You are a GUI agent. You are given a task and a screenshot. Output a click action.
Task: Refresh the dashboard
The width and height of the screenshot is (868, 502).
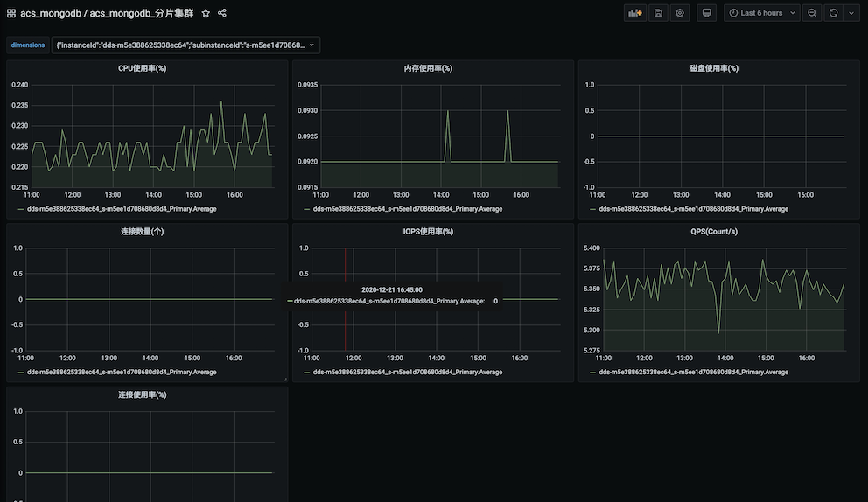[x=834, y=13]
